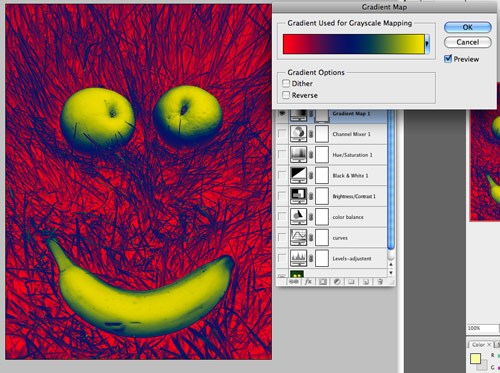This screenshot has height=373, width=500.
Task: Select the Channel Mixer 1 adjustment icon
Action: pos(298,134)
